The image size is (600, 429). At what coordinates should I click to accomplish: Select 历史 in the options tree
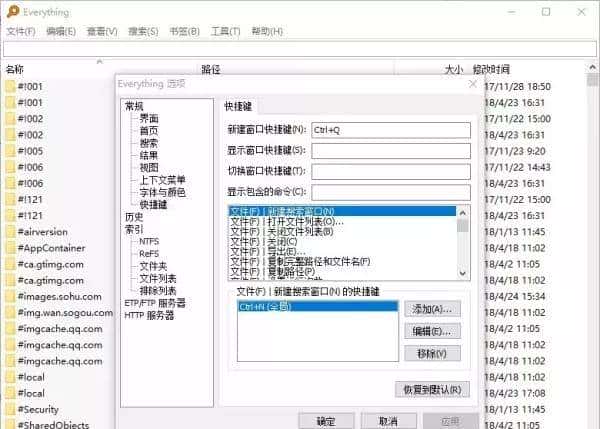[x=134, y=217]
